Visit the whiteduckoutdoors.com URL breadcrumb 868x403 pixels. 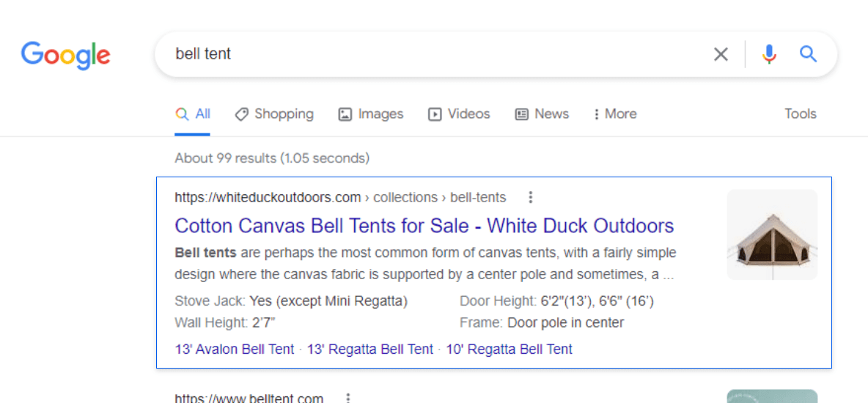pos(340,197)
